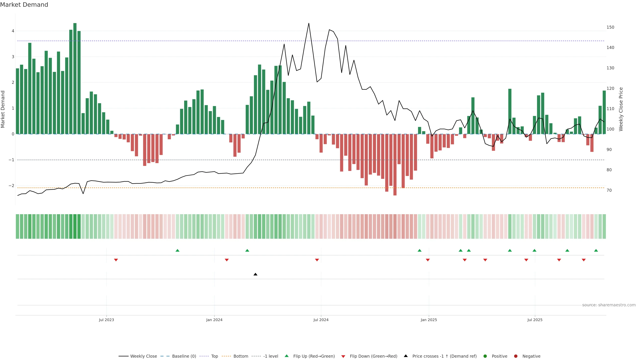
Task: Click Flip Up marker just before Jan 2025
Action: click(419, 250)
